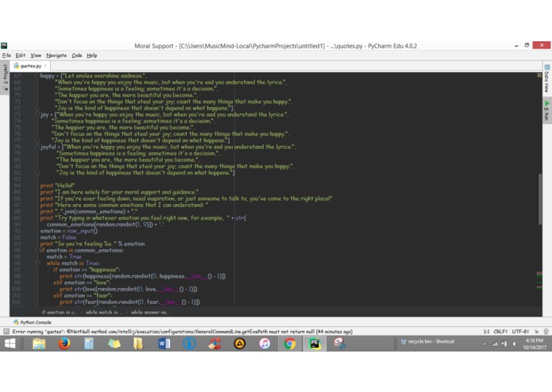552x392 pixels.
Task: Open the 'recycle bin - Shortcut' taskbar toolbar
Action: pyautogui.click(x=427, y=341)
